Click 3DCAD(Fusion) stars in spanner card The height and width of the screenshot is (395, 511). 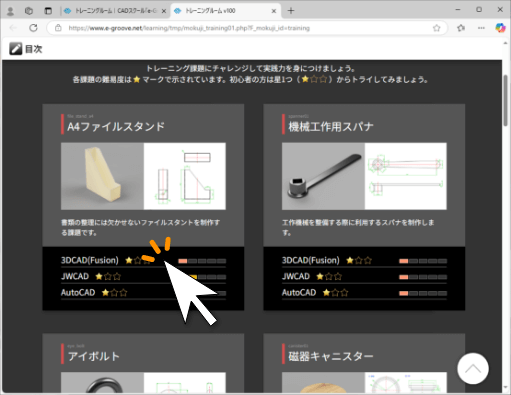pos(359,260)
